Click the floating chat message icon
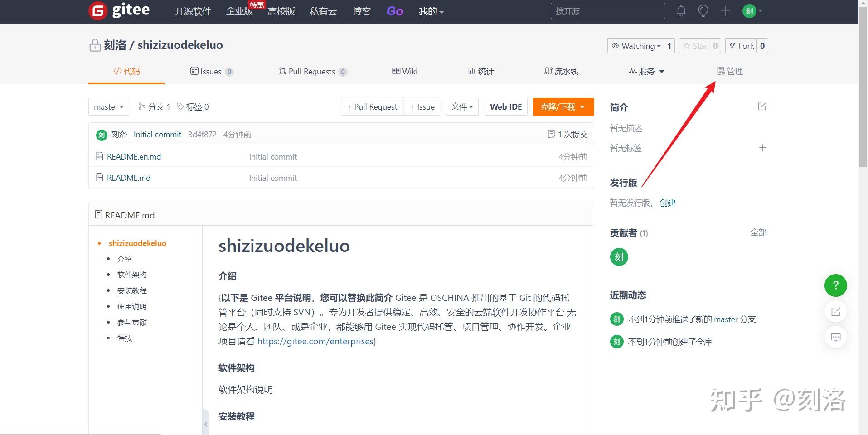Screen dimensions: 868x435 835,337
